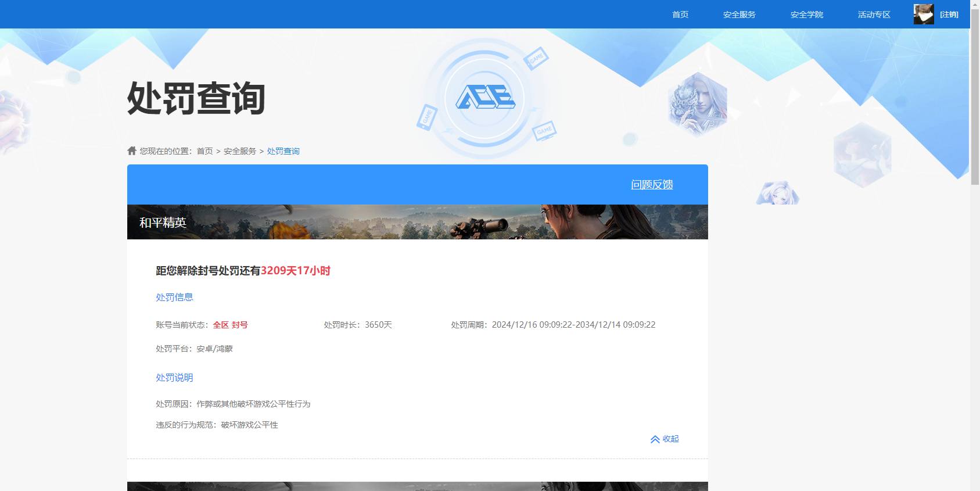Click the 违反的行为规范 text line
The height and width of the screenshot is (491, 980).
[217, 425]
